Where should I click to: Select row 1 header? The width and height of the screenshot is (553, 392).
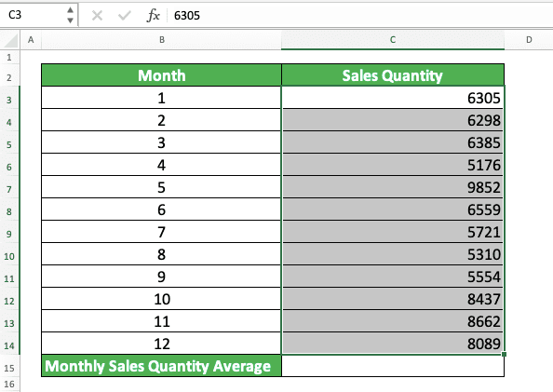tap(9, 57)
